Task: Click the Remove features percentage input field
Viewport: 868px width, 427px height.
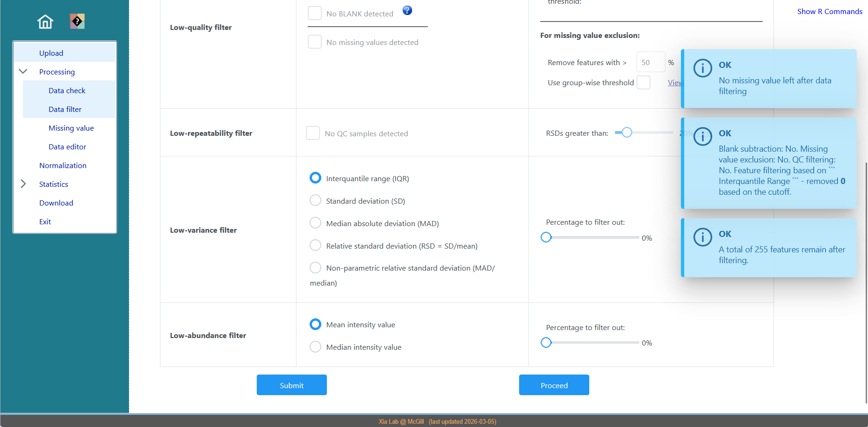Action: click(x=650, y=62)
